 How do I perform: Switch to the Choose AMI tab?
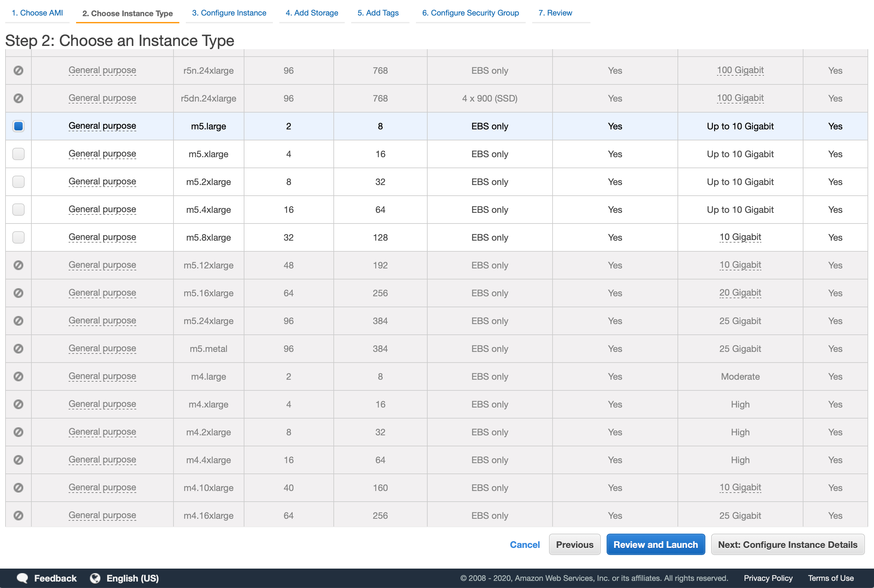click(x=37, y=12)
